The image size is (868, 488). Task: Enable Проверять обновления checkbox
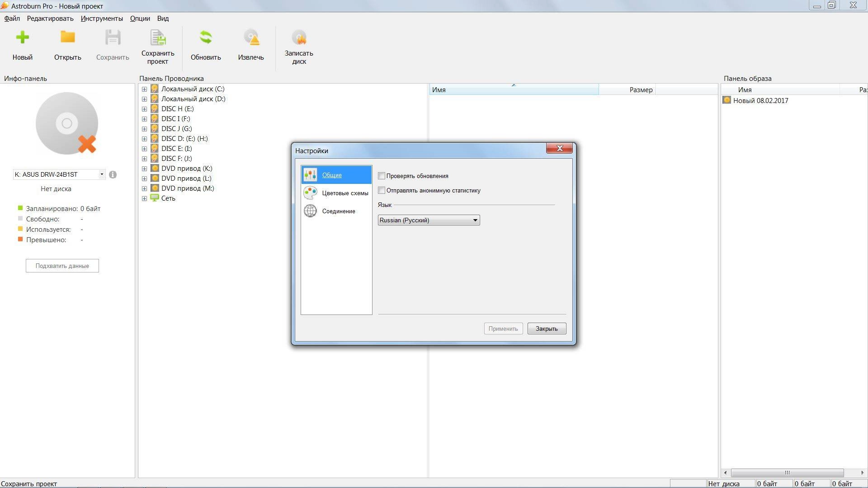382,176
